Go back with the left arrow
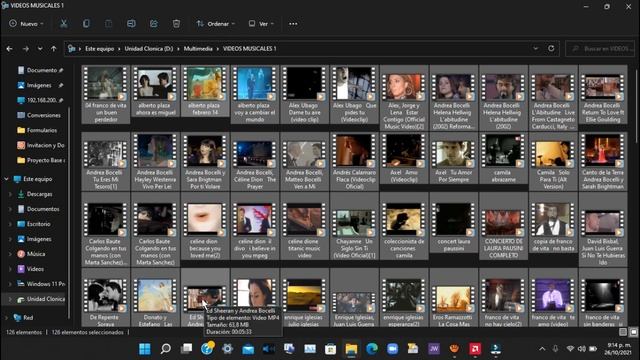The image size is (640, 360). click(9, 49)
